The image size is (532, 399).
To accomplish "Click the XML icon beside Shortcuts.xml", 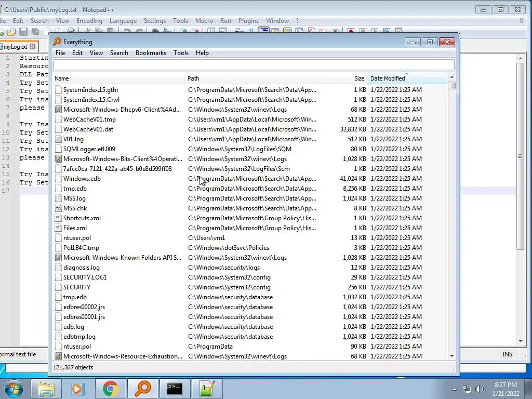I will (58, 218).
